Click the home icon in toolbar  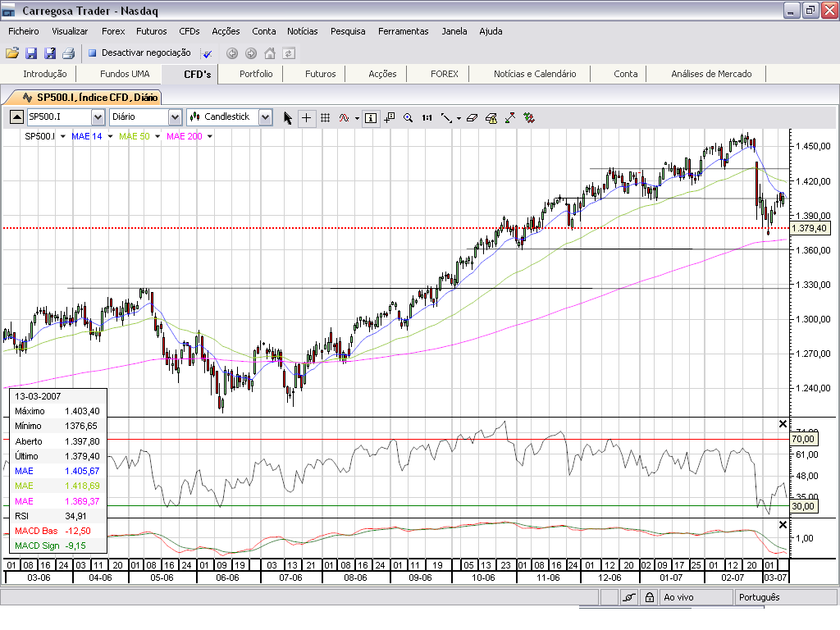[x=270, y=53]
